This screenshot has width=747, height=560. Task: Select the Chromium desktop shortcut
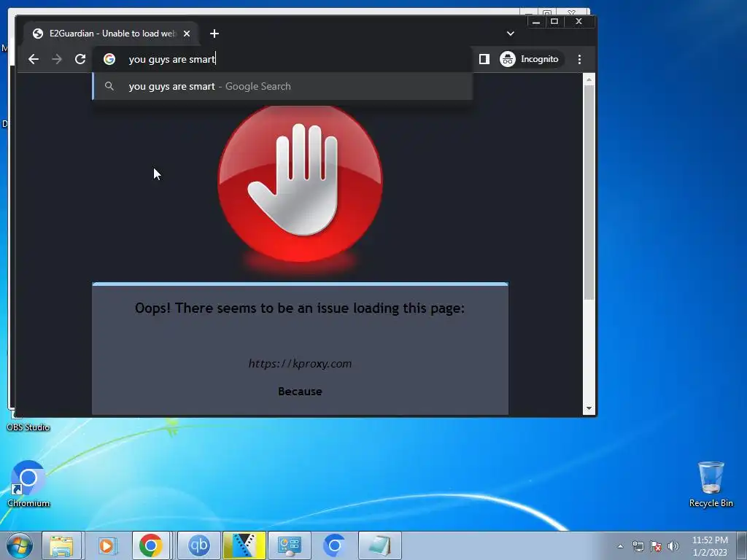tap(28, 484)
